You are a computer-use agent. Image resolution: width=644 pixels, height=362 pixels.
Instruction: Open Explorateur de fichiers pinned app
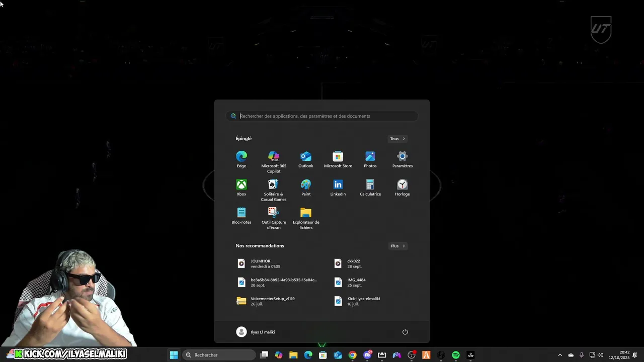pos(306,218)
